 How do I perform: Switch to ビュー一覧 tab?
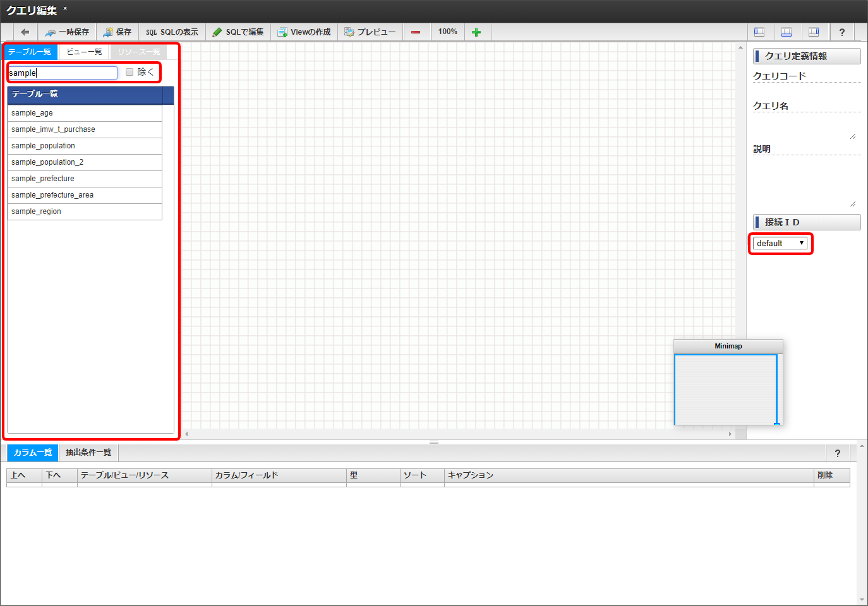click(84, 52)
